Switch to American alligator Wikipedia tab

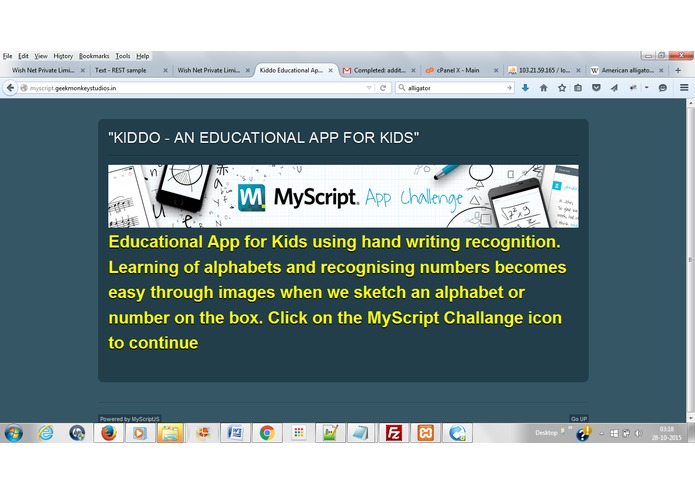pos(627,70)
